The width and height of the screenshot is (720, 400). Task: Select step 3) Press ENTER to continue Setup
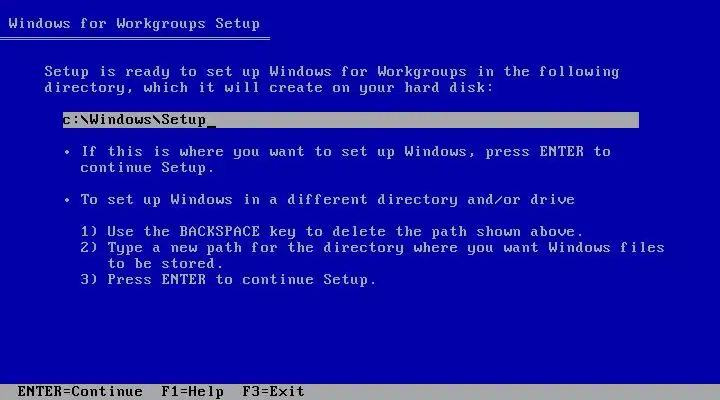[228, 280]
